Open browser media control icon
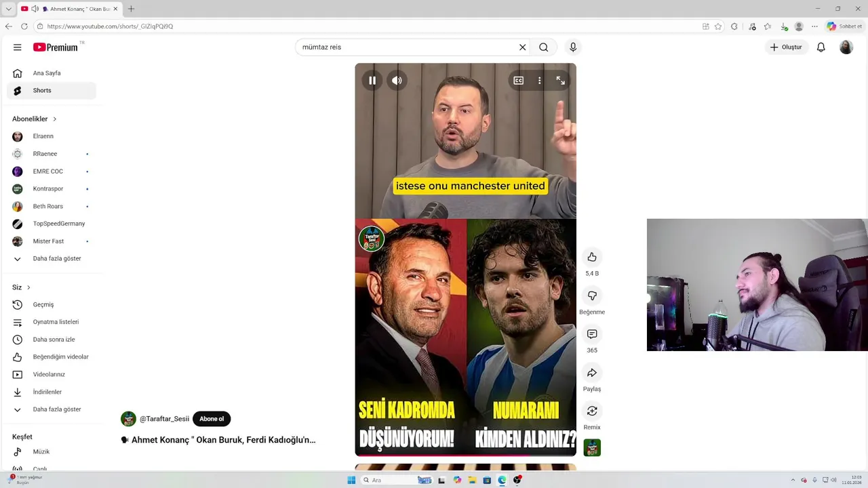 point(752,26)
